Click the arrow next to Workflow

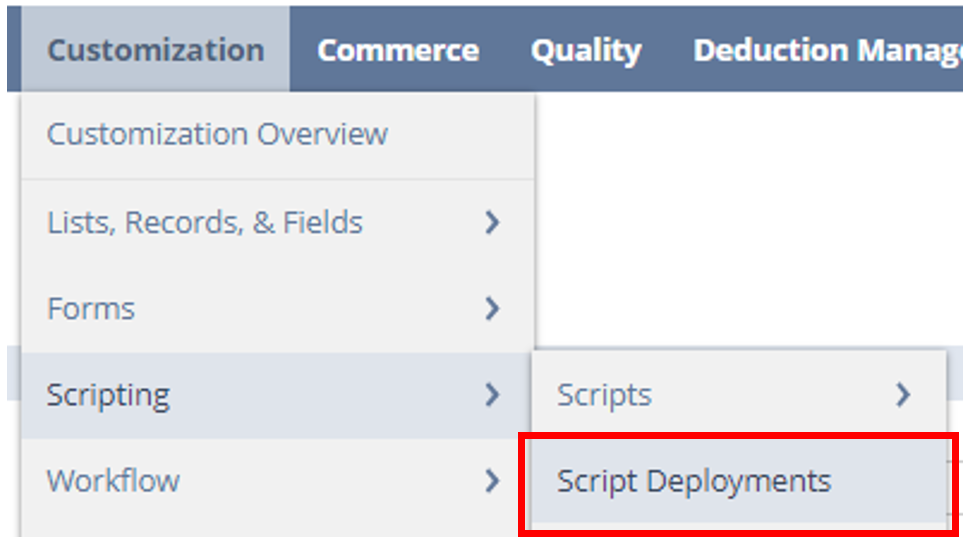(491, 481)
